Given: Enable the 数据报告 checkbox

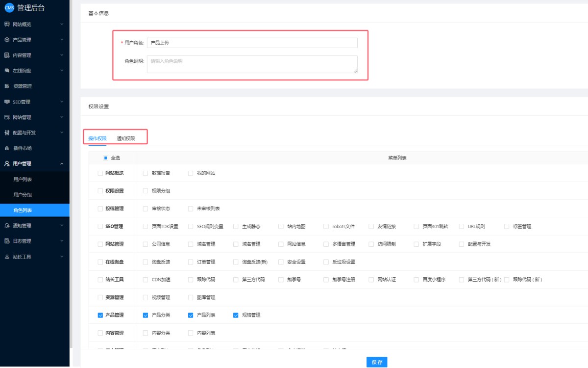Looking at the screenshot, I should (146, 173).
